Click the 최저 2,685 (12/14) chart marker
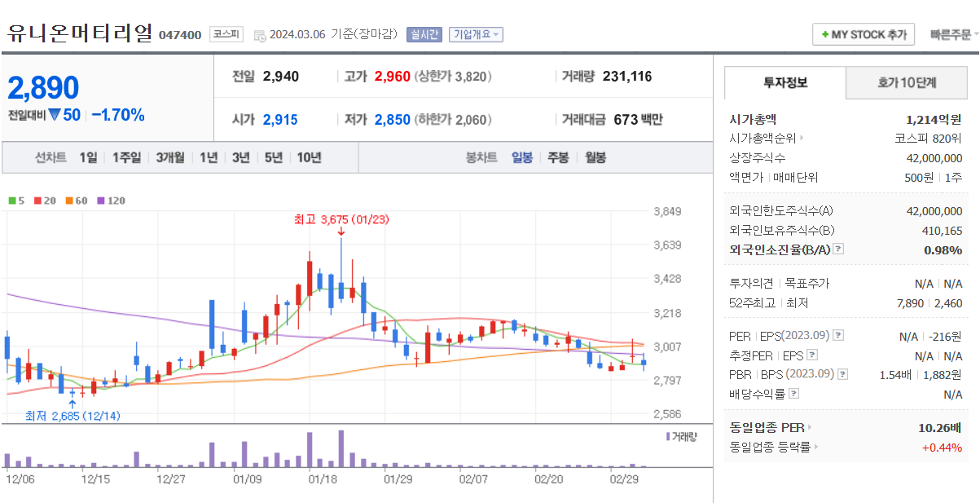This screenshot has width=980, height=503. tap(73, 416)
